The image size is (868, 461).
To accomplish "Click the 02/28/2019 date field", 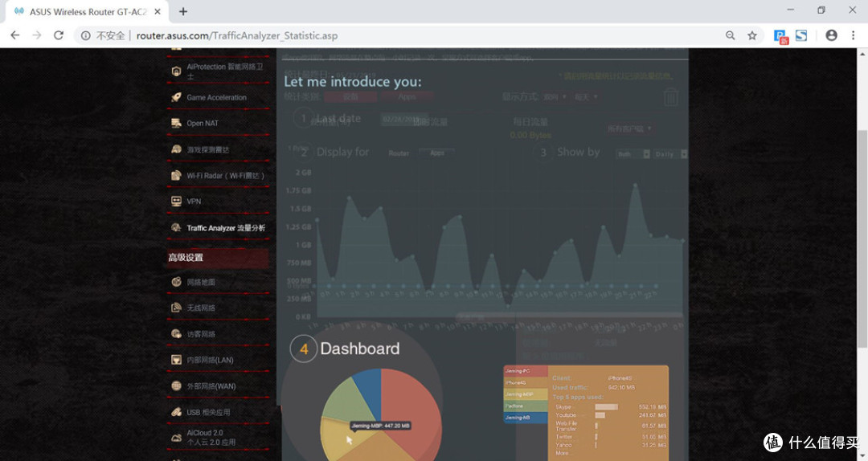I will [403, 119].
